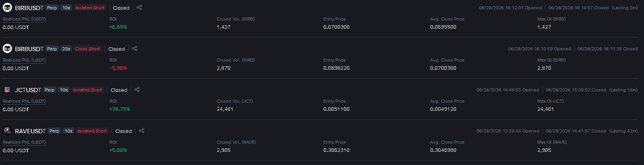Click the +38.75% ROI value
The image size is (644, 165).
pos(120,109)
